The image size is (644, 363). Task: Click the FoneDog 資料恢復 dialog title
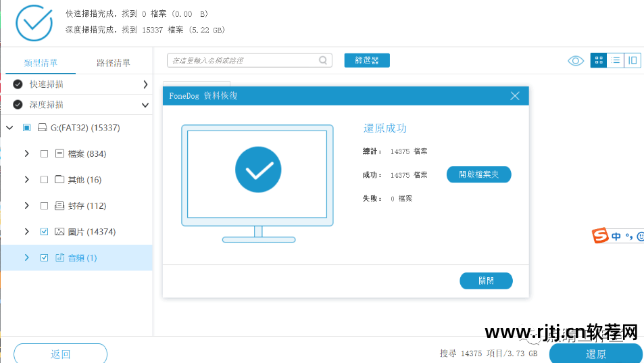(x=203, y=96)
